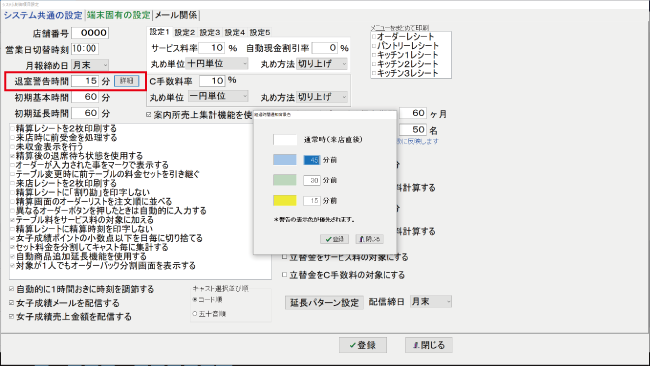650x366 pixels.
Task: Click the 初期基本時間 minutes field
Action: pyautogui.click(x=85, y=97)
